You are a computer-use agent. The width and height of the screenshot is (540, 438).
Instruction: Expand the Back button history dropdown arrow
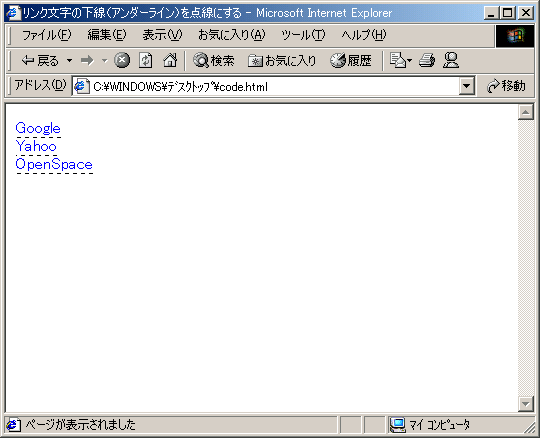[x=70, y=61]
